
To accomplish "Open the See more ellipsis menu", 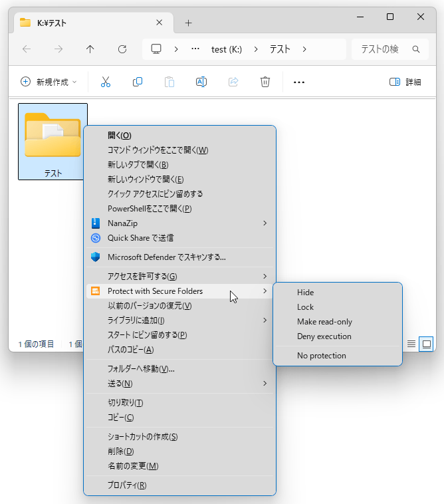I will tap(299, 82).
